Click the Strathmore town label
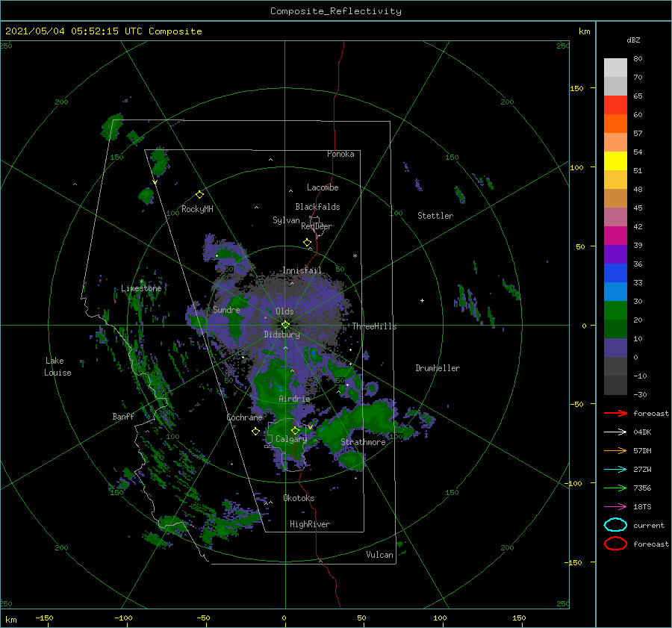672x628 pixels. click(x=363, y=442)
